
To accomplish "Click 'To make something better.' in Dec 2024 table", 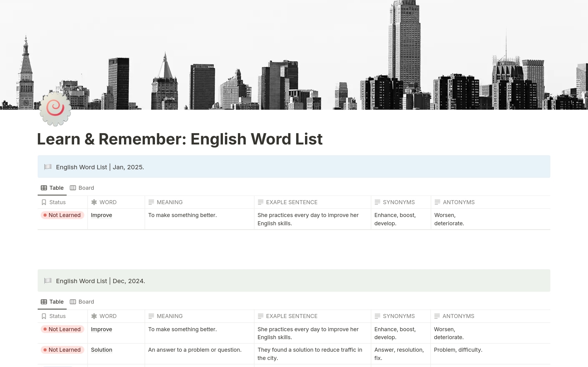I will tap(183, 329).
